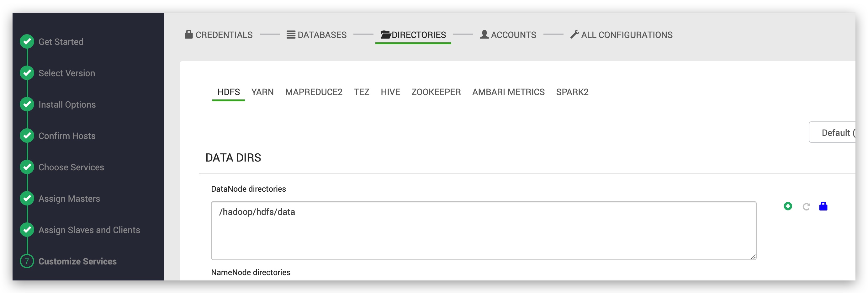Viewport: 868px width, 293px height.
Task: Click the DataNode textarea resize handle
Action: pyautogui.click(x=753, y=257)
